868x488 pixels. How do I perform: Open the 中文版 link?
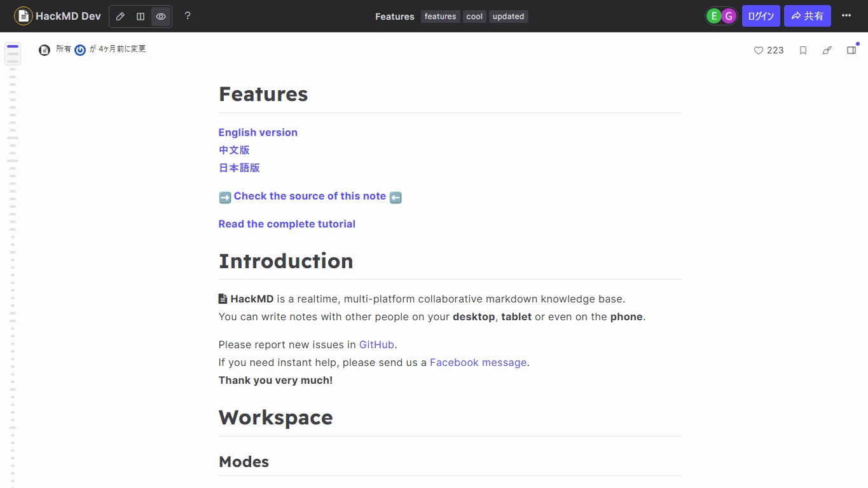(x=234, y=150)
